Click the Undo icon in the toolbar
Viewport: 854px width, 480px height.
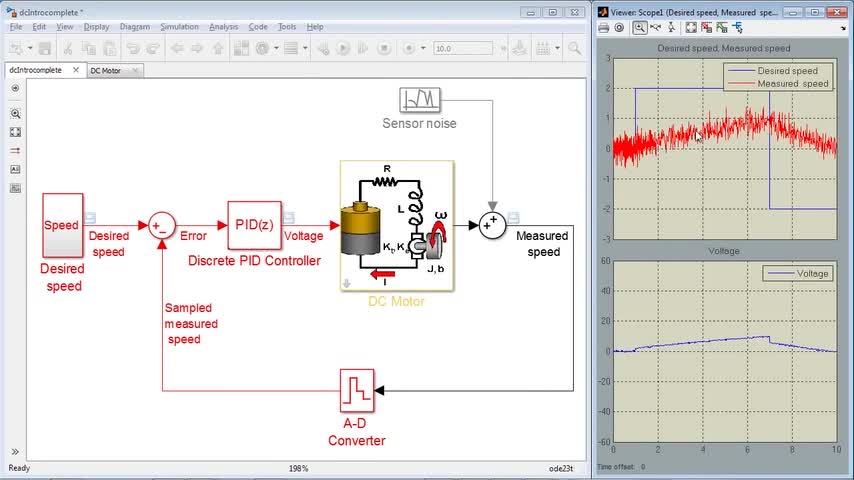tap(133, 48)
